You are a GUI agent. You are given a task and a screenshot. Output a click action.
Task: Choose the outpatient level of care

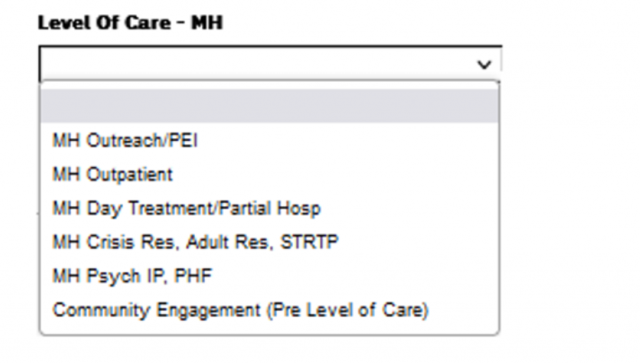pyautogui.click(x=112, y=175)
